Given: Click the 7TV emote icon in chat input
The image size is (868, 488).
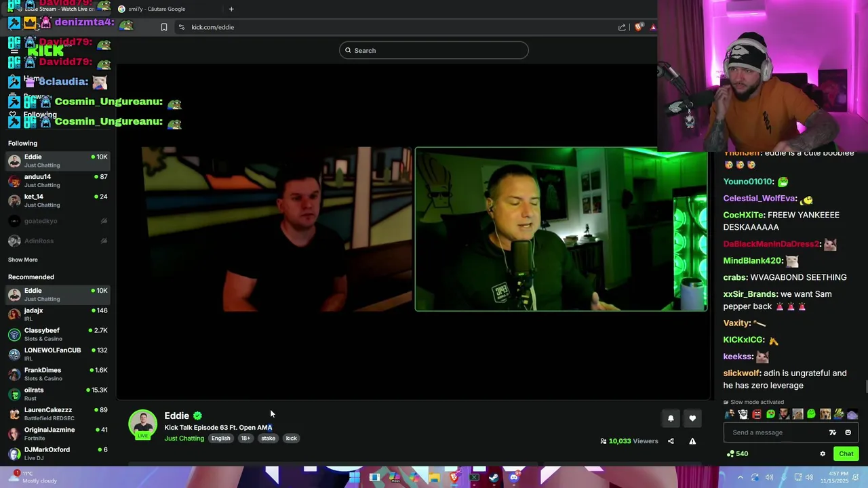Looking at the screenshot, I should (833, 432).
